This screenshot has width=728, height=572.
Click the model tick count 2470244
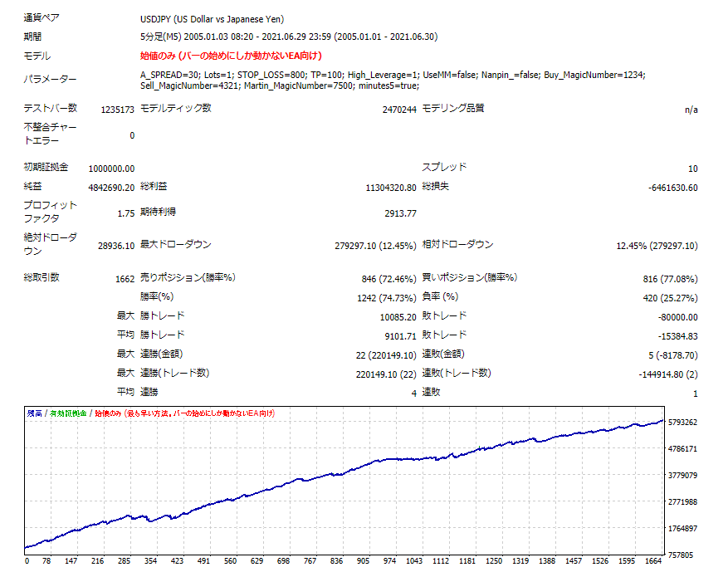tap(399, 110)
